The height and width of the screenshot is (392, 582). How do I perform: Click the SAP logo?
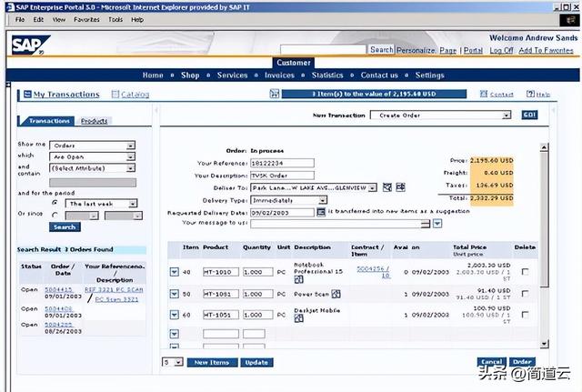pos(30,45)
